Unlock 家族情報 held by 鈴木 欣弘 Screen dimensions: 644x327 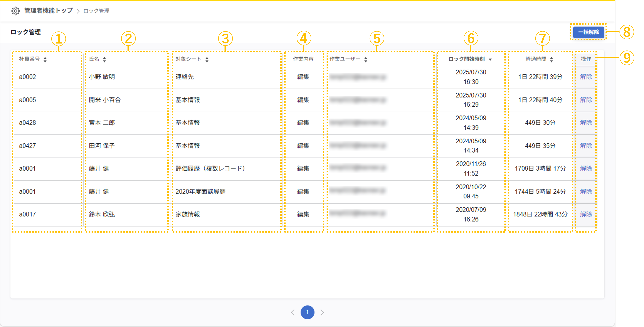586,214
